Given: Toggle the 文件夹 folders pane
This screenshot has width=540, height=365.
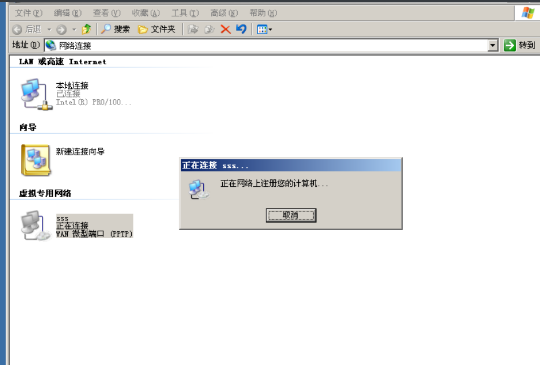Looking at the screenshot, I should pyautogui.click(x=157, y=29).
